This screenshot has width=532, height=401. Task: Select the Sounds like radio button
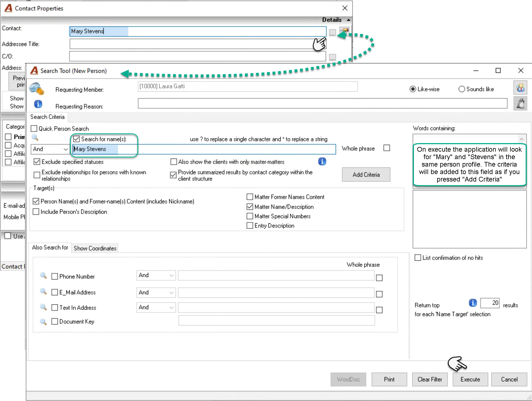461,89
